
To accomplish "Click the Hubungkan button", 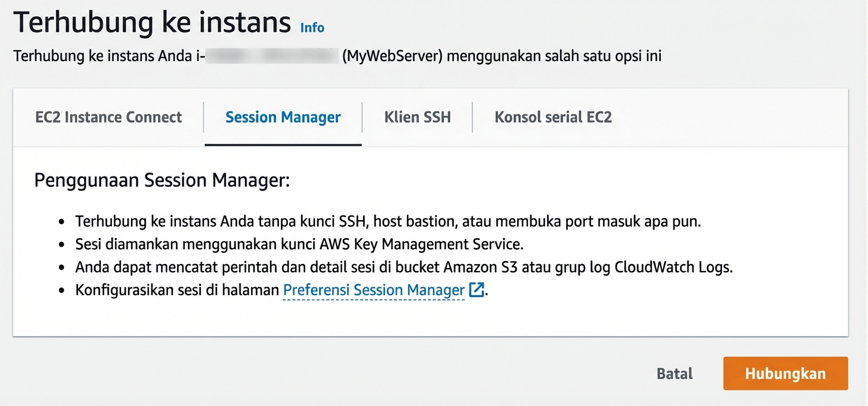I will click(x=785, y=373).
